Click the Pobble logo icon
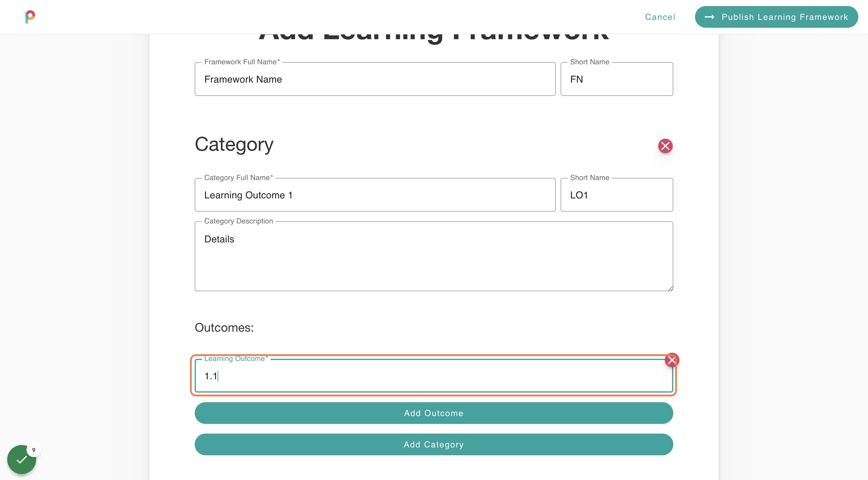The height and width of the screenshot is (480, 868). [30, 17]
